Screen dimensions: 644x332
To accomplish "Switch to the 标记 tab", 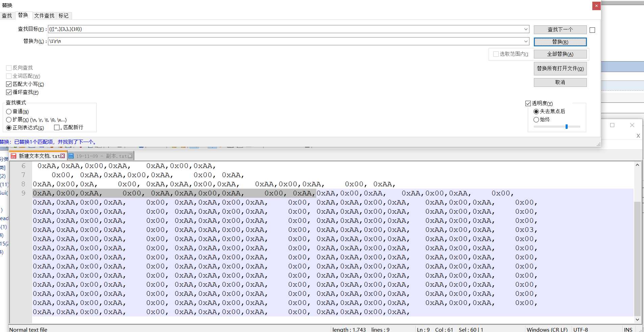I will pos(64,16).
